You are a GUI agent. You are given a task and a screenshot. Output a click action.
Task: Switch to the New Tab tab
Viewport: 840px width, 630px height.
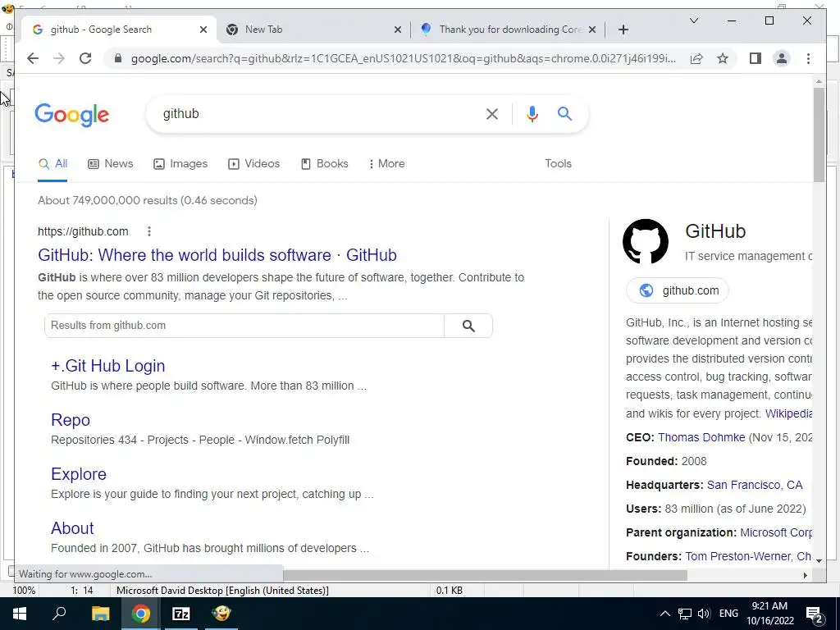(313, 30)
